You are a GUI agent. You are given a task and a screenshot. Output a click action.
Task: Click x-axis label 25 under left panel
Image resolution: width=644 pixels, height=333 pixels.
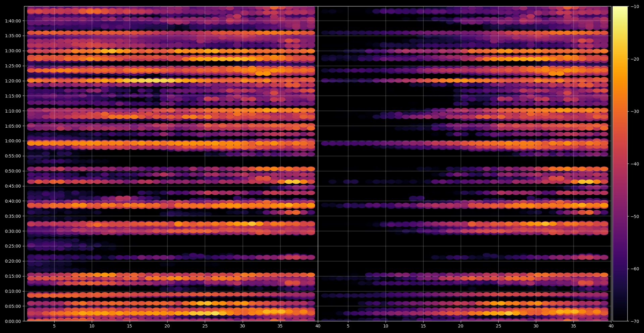click(x=205, y=326)
